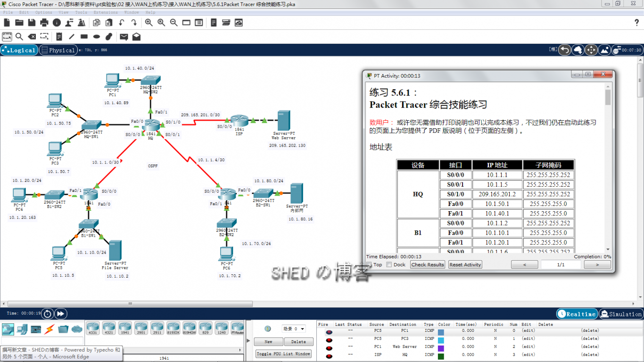
Task: Select Connections lightning bolt category
Action: click(50, 329)
